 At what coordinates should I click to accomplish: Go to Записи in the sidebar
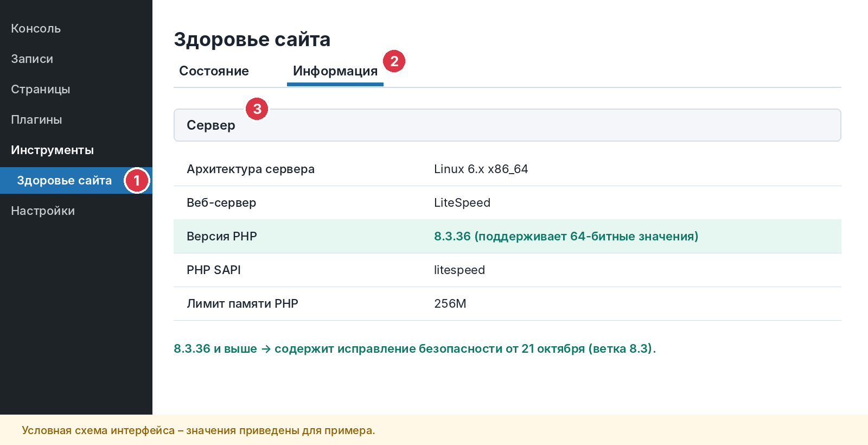[32, 59]
